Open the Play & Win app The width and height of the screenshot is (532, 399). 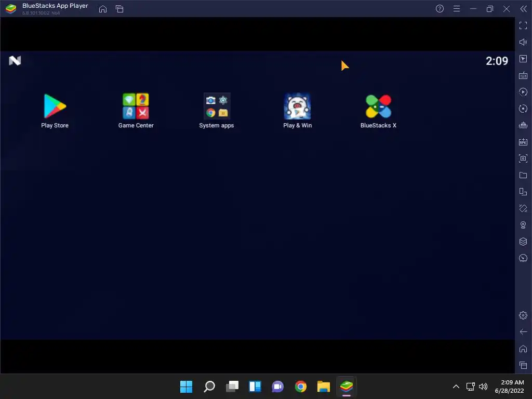point(297,111)
